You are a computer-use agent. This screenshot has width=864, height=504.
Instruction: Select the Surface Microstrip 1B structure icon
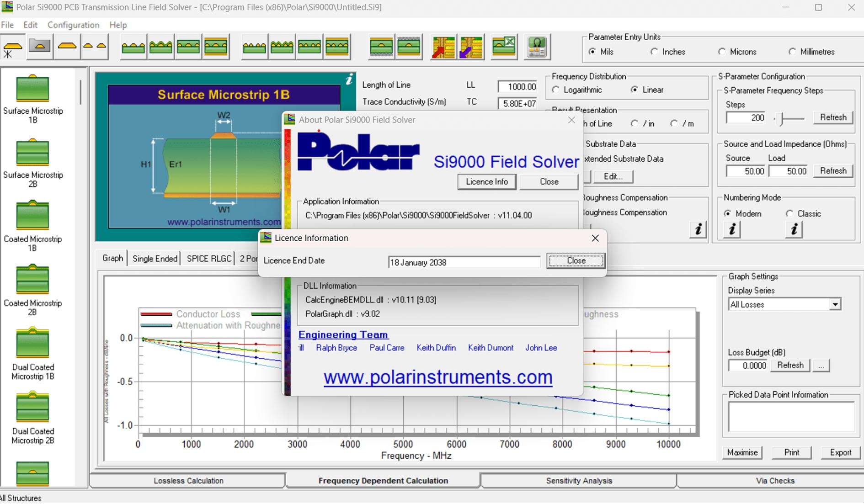(32, 89)
